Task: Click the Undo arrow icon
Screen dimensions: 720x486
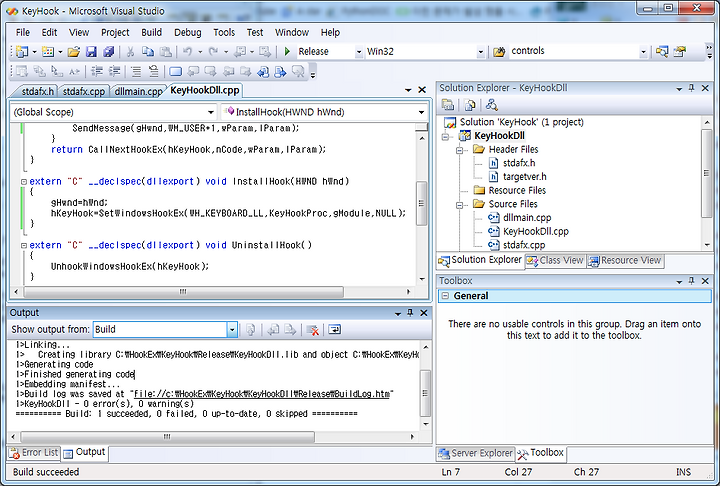Action: pyautogui.click(x=187, y=51)
